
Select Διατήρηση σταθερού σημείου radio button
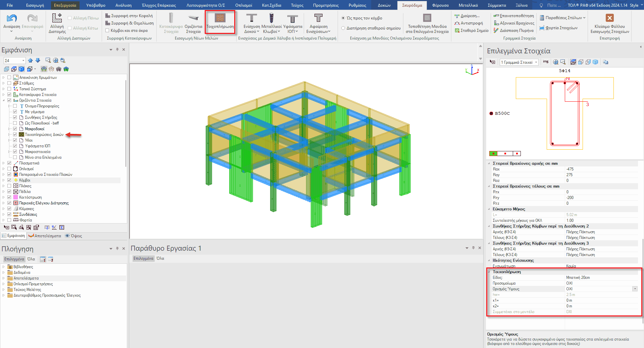(x=343, y=28)
